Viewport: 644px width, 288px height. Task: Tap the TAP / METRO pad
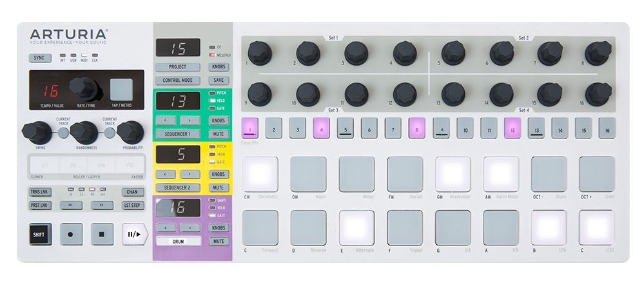tap(121, 90)
